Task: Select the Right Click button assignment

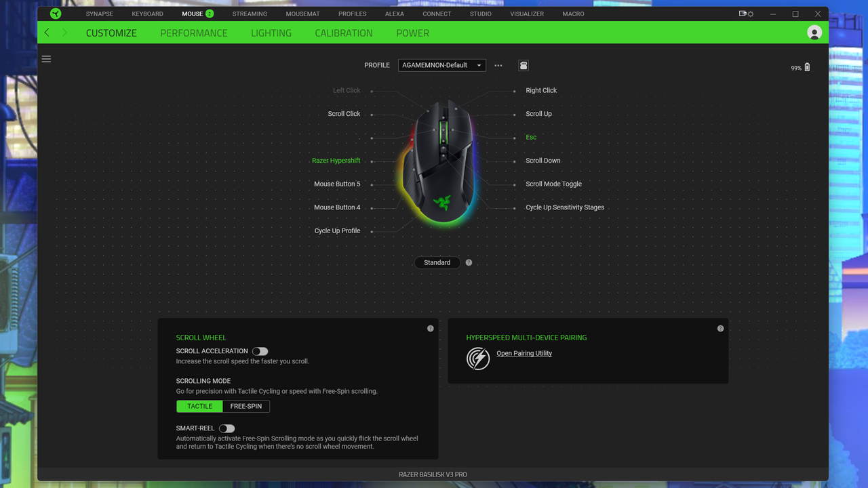Action: tap(541, 90)
